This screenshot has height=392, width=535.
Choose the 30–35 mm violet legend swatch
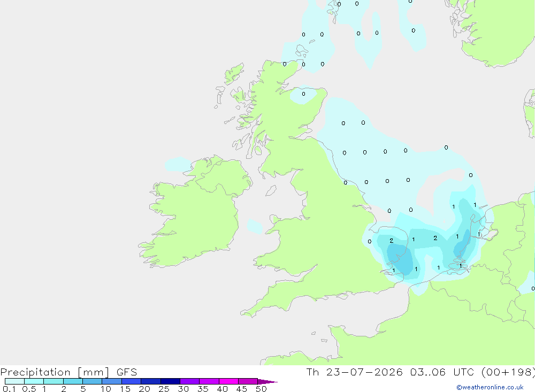pyautogui.click(x=189, y=381)
